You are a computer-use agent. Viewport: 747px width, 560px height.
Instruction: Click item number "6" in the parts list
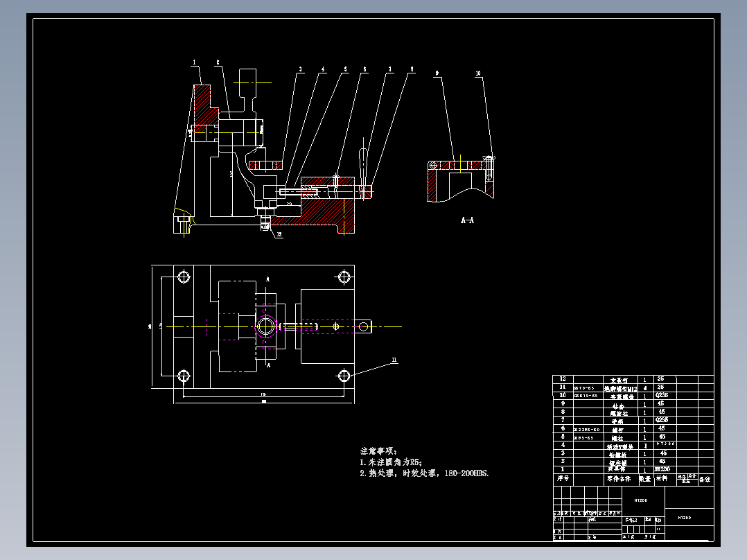pos(563,428)
